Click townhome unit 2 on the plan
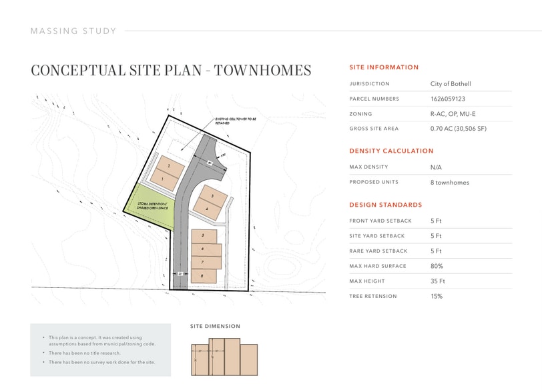This screenshot has width=542, height=392. tap(168, 165)
